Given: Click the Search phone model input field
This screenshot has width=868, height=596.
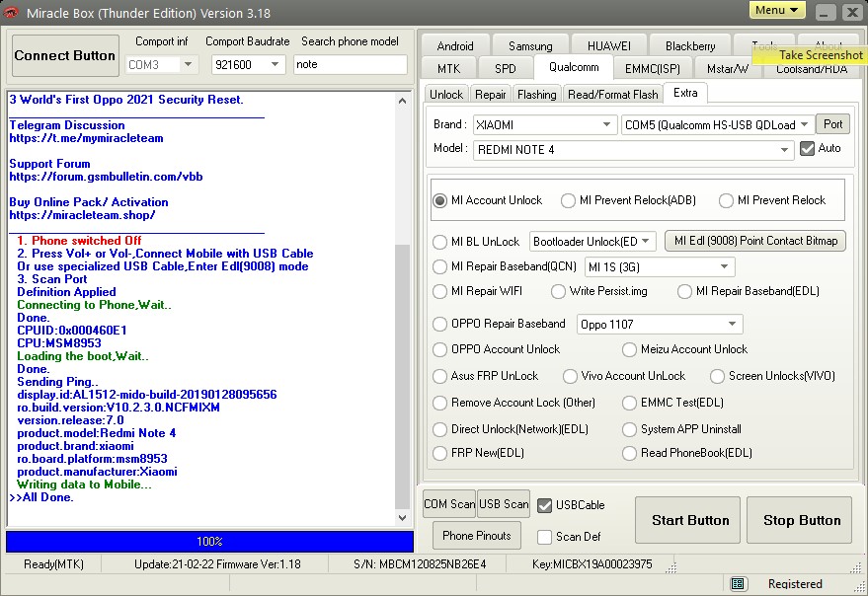Looking at the screenshot, I should pos(350,64).
